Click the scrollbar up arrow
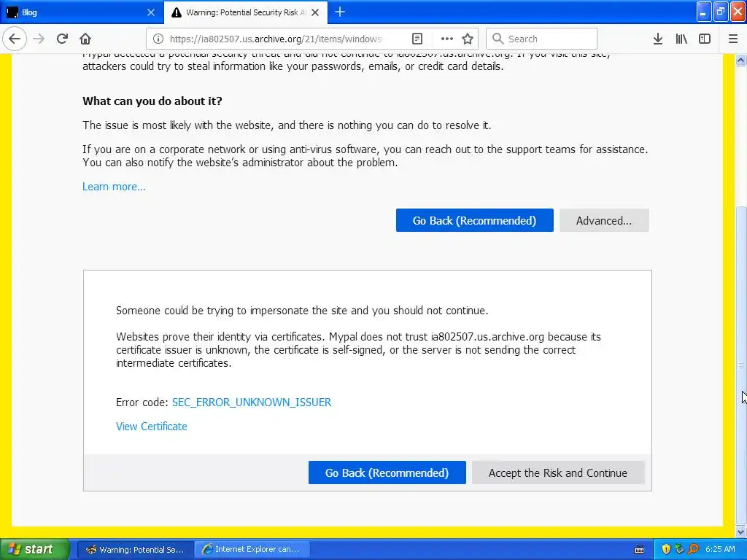This screenshot has height=560, width=747. [x=741, y=60]
